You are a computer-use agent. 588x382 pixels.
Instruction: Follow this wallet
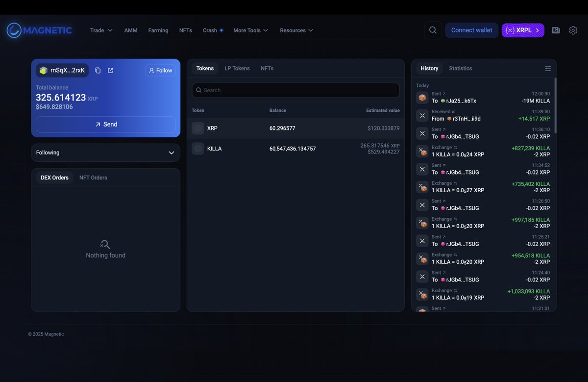pos(160,71)
